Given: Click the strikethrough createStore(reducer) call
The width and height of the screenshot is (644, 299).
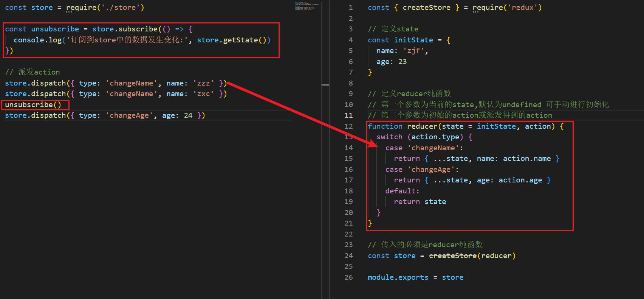Looking at the screenshot, I should point(472,256).
